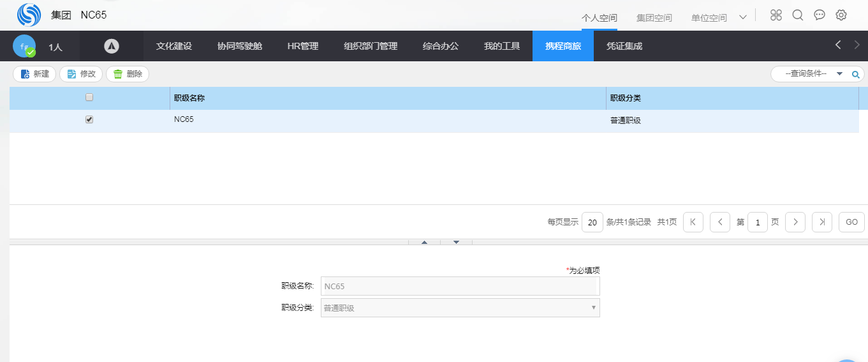Uncheck the NC65 row checkbox
The width and height of the screenshot is (868, 362).
tap(89, 119)
